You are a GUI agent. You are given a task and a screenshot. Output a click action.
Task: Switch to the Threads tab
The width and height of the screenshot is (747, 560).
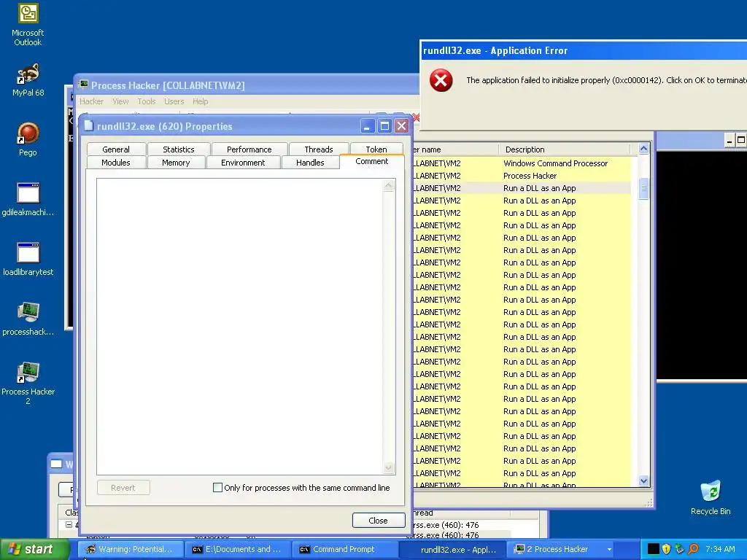319,149
